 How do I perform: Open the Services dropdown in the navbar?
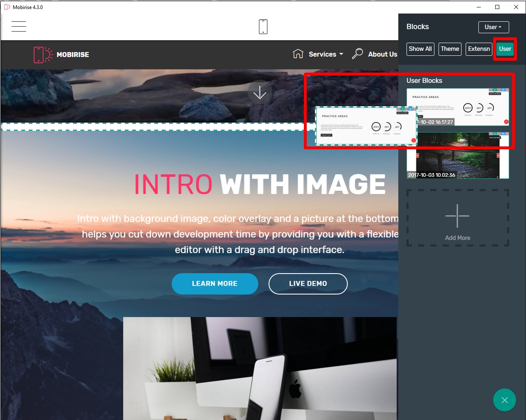[322, 54]
